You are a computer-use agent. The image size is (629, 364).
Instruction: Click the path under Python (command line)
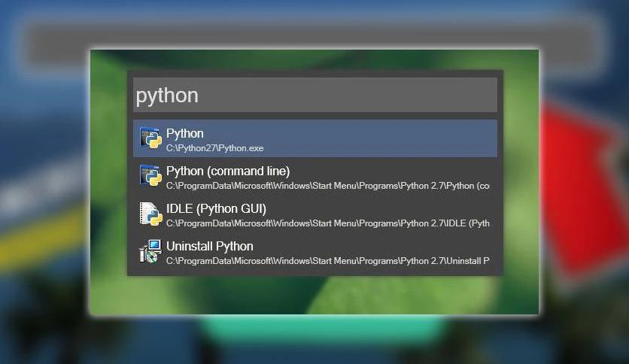click(328, 186)
